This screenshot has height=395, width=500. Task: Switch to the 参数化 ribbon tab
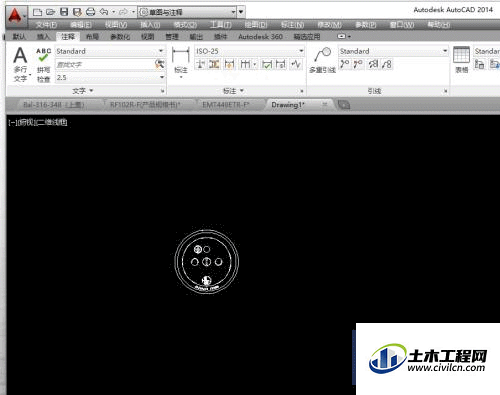[x=120, y=37]
